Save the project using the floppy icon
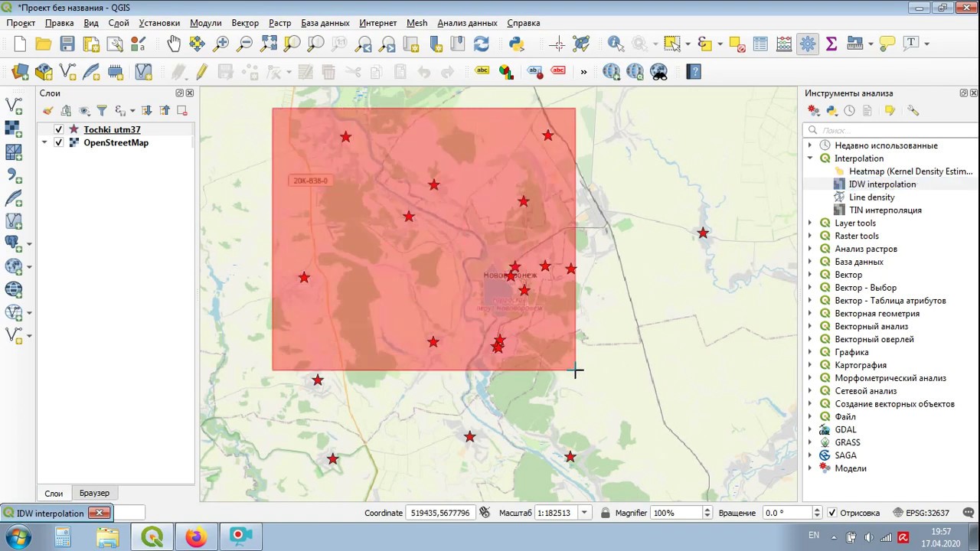980x551 pixels. point(67,44)
